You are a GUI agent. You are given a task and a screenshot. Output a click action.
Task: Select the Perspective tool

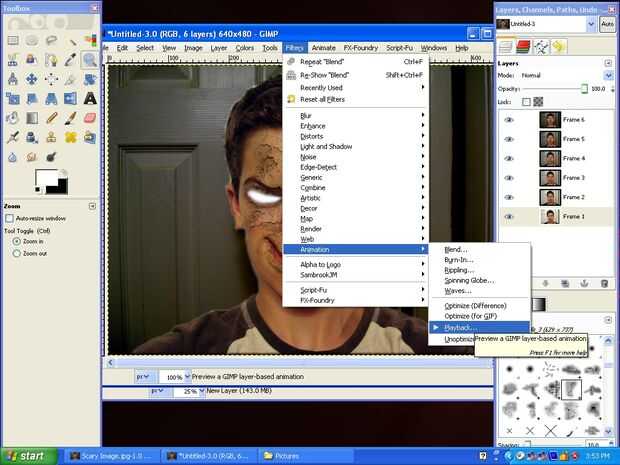(51, 98)
